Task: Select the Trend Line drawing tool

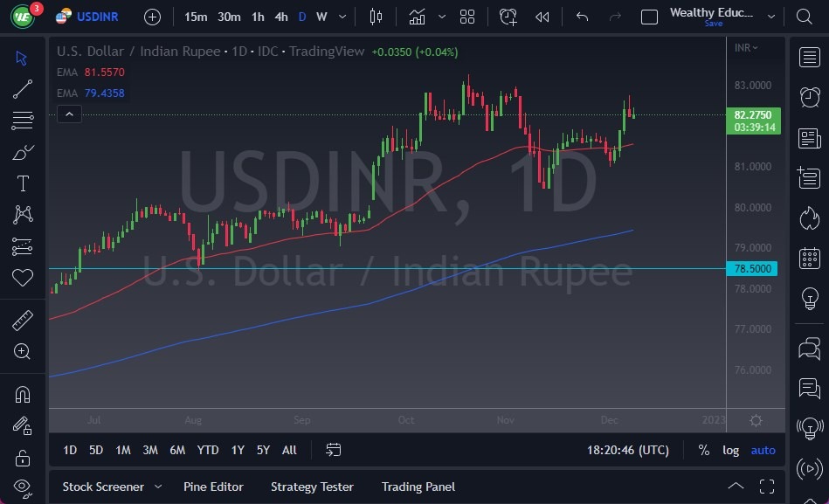Action: [x=22, y=89]
